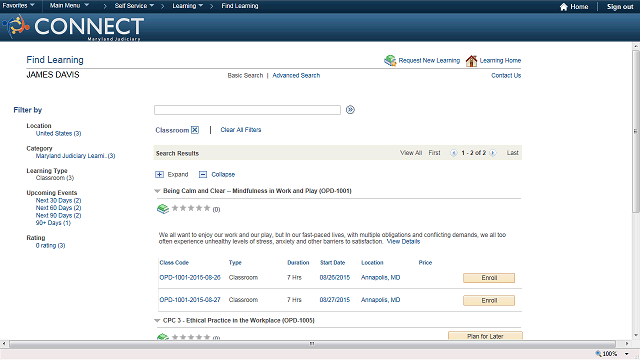Filter by Next 30 Days events
This screenshot has height=360, width=640.
point(58,200)
